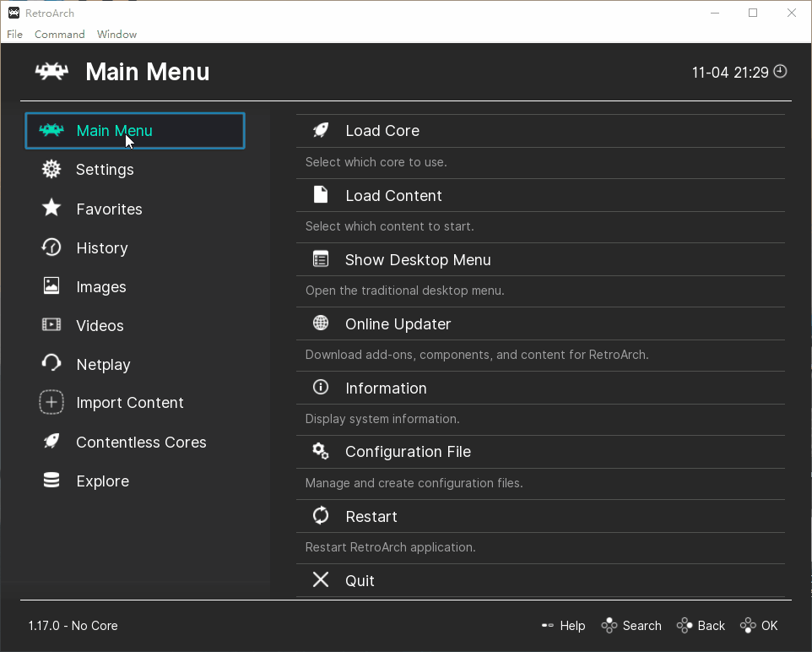Select the Restart entry label
This screenshot has height=652, width=812.
(371, 517)
